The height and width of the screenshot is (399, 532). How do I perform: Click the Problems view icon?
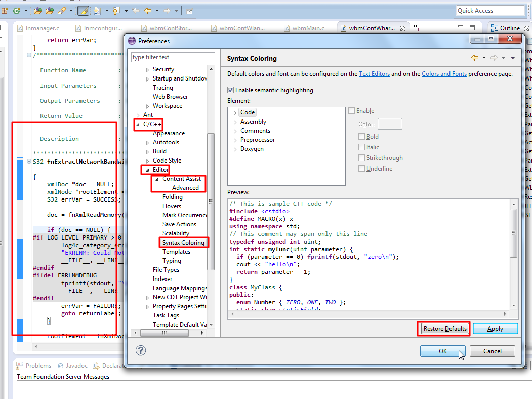[20, 366]
